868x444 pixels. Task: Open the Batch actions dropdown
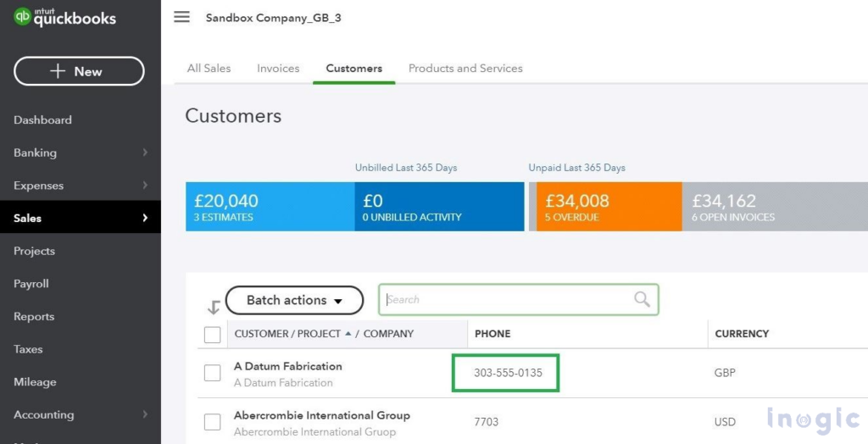pyautogui.click(x=294, y=300)
